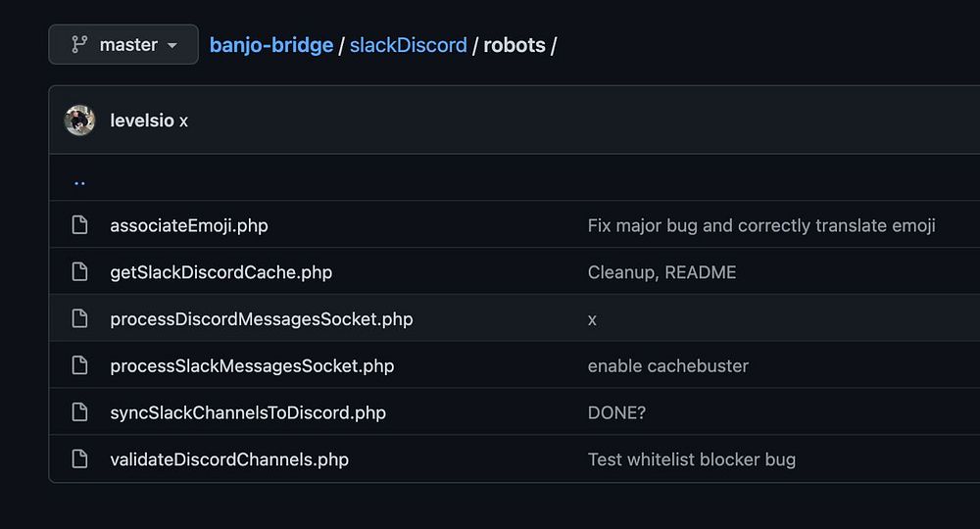Click the file icon beside getSlackDiscordCache.php
The width and height of the screenshot is (980, 529).
(x=80, y=272)
